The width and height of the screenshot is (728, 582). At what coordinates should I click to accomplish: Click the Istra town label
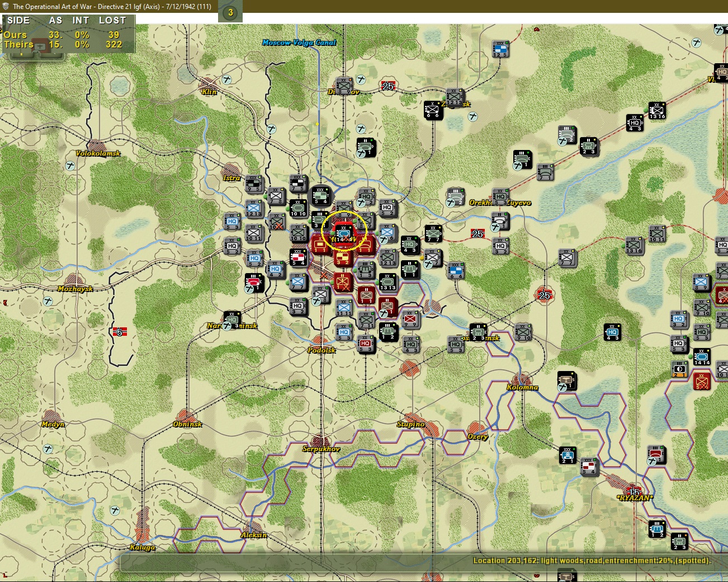231,178
